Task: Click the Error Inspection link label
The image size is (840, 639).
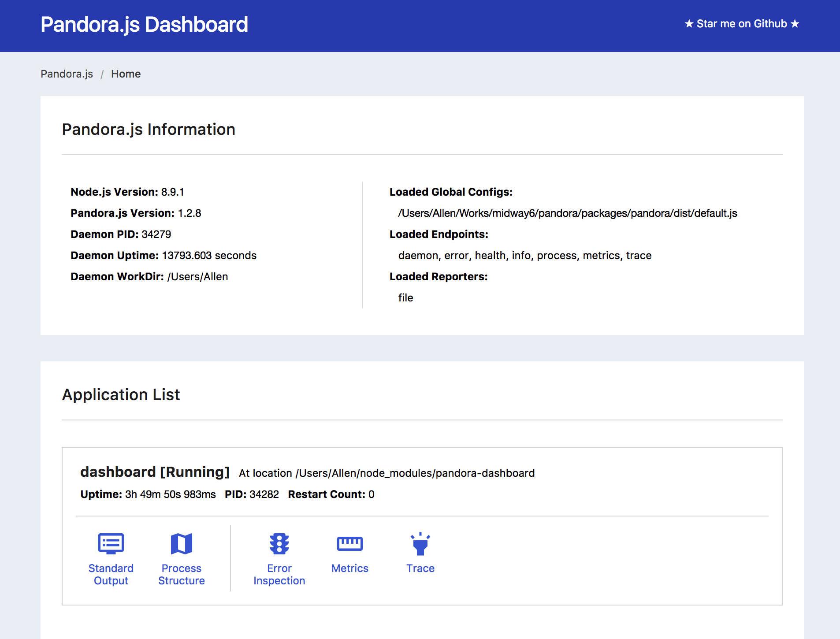Action: coord(279,575)
